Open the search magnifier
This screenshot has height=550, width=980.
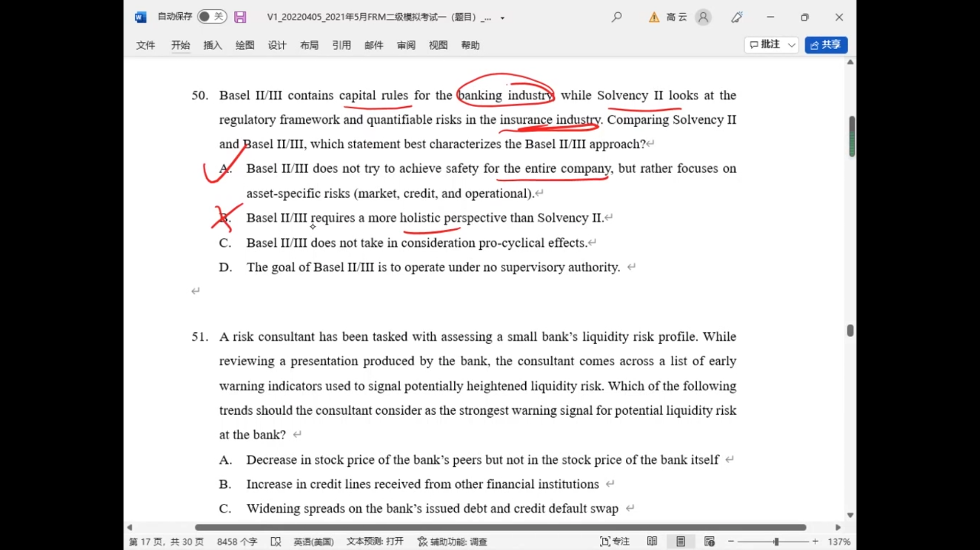pyautogui.click(x=617, y=17)
